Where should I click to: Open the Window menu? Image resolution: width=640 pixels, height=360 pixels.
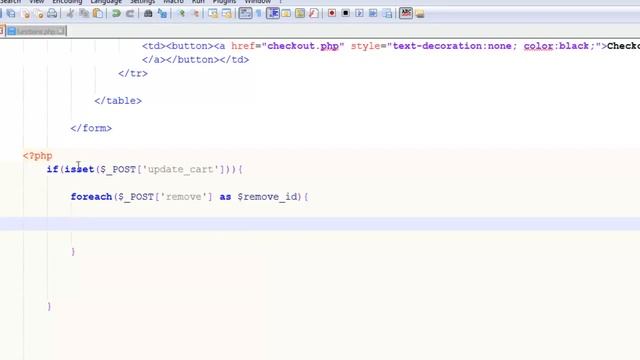[x=258, y=2]
